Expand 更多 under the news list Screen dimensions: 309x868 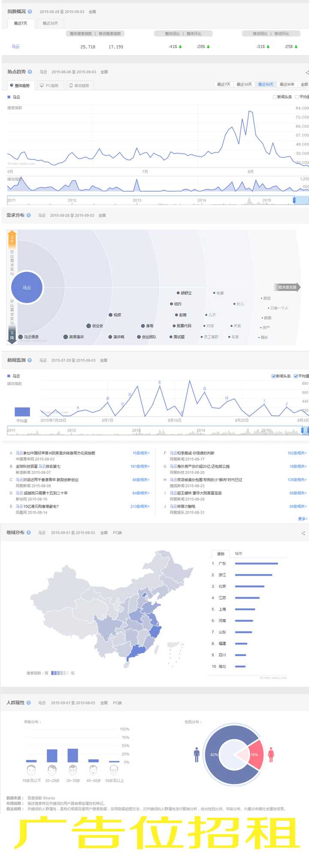[303, 518]
